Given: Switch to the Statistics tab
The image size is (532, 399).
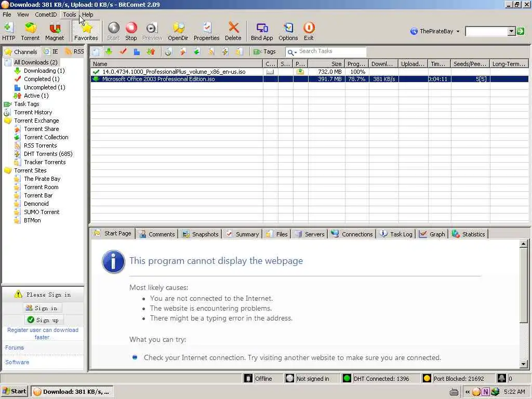Looking at the screenshot, I should [469, 234].
